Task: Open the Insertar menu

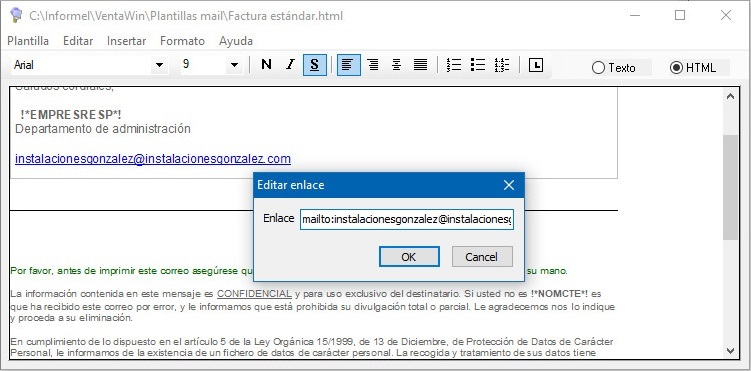Action: pos(126,41)
